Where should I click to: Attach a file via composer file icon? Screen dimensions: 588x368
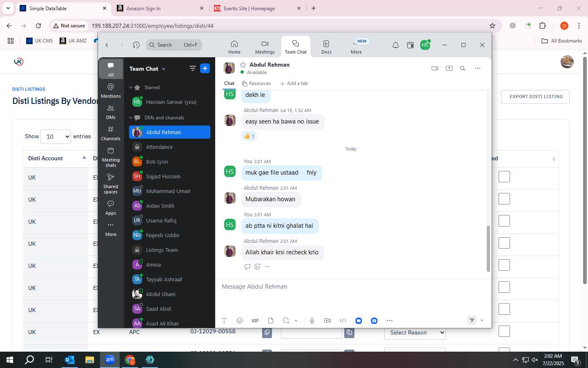pos(271,321)
